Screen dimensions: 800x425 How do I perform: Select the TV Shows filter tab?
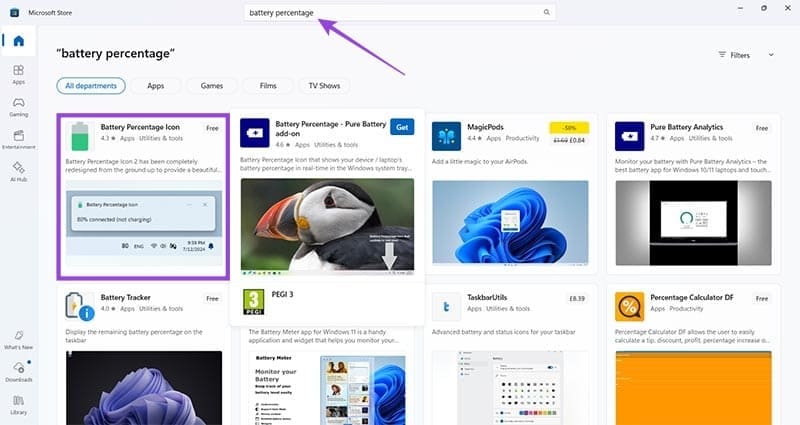point(324,86)
